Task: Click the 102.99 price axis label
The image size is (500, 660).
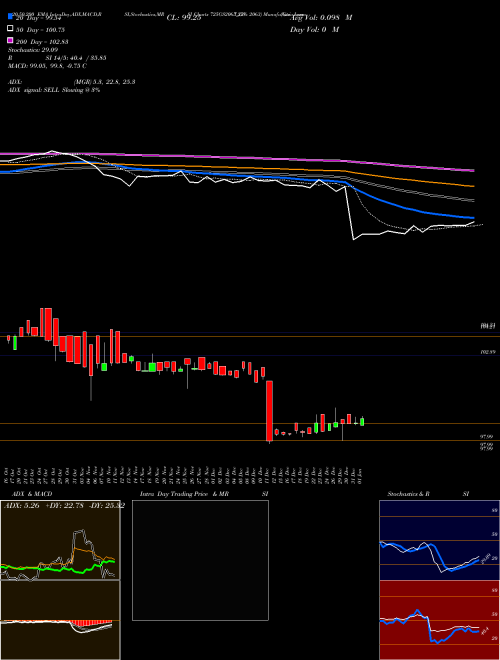Action: [487, 351]
